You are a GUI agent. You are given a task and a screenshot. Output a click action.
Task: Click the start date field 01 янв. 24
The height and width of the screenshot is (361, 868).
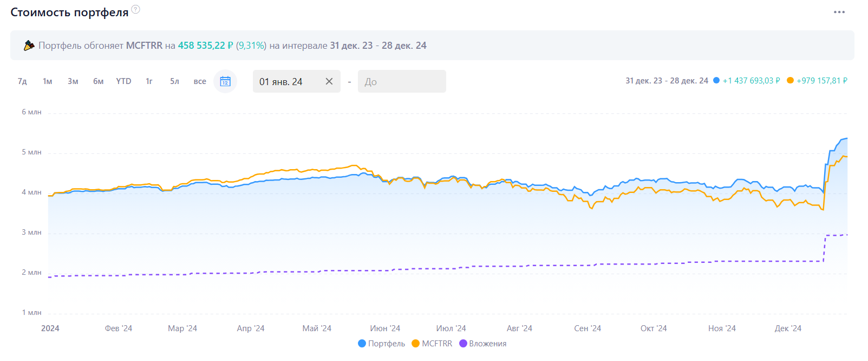[x=287, y=81]
